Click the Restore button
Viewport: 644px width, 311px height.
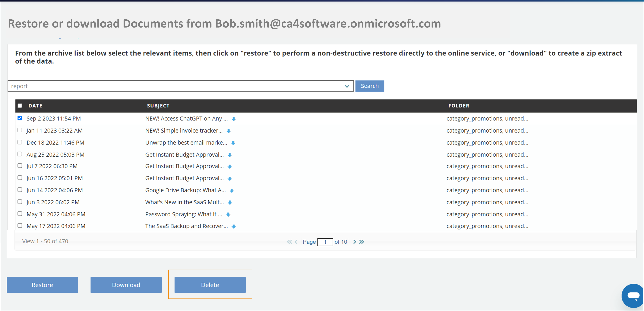[42, 285]
